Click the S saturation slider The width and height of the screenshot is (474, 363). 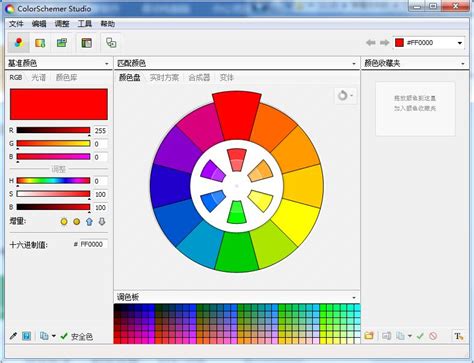point(53,194)
